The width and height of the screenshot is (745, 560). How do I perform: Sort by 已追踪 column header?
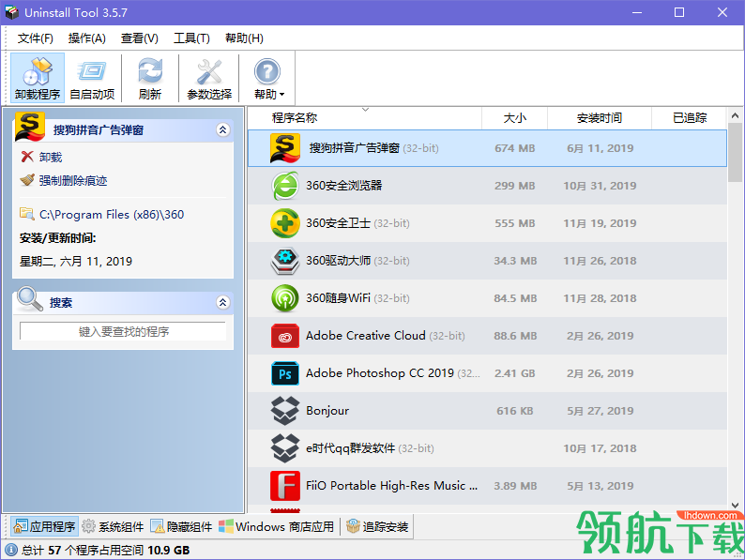pyautogui.click(x=690, y=118)
